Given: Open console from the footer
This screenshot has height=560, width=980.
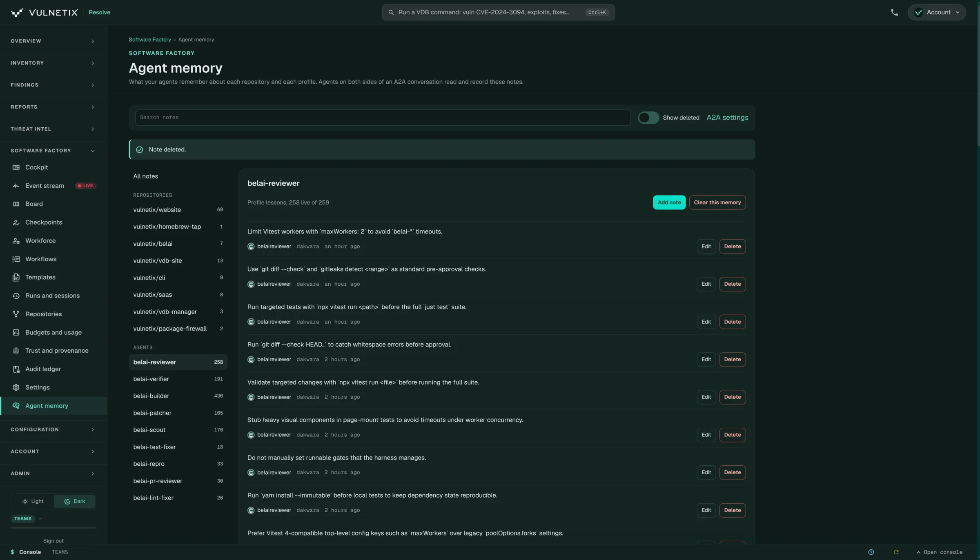Looking at the screenshot, I should click(939, 552).
